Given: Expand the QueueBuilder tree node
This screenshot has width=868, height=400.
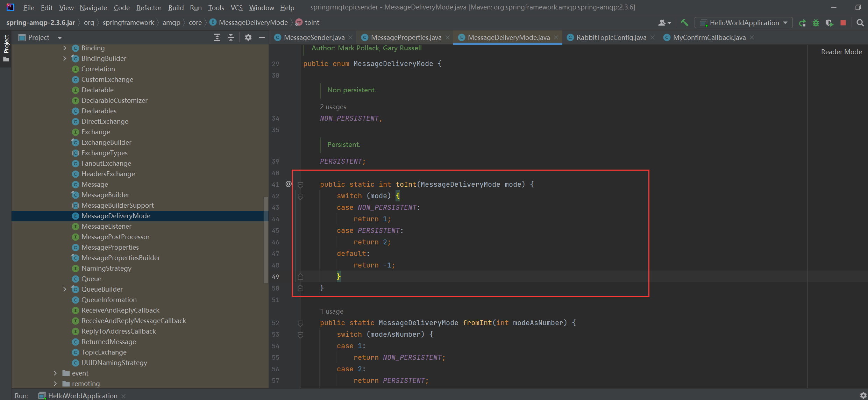Looking at the screenshot, I should click(65, 289).
